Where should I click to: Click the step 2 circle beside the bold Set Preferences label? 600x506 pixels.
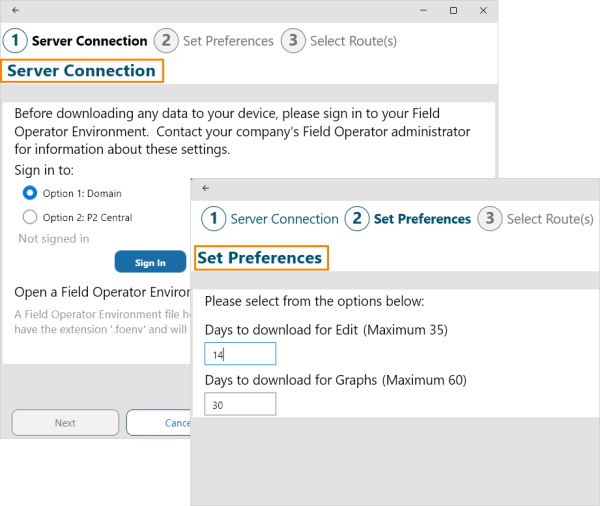[357, 219]
